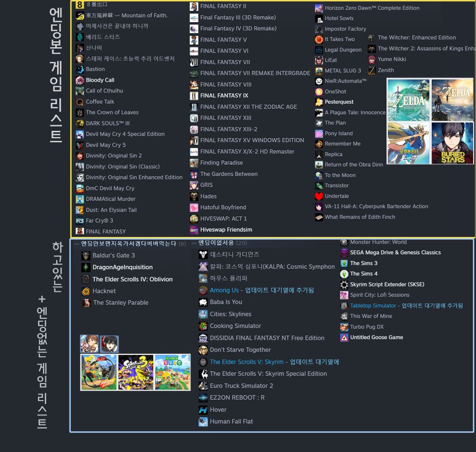
Task: Select Pesterquest in the list
Action: click(339, 102)
